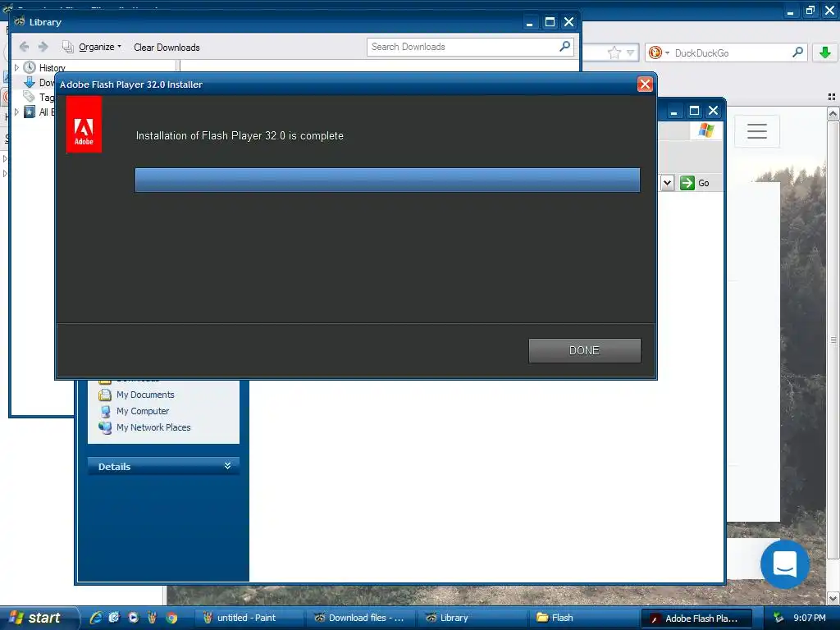
Task: Click Clear Downloads in Library toolbar
Action: 167,47
